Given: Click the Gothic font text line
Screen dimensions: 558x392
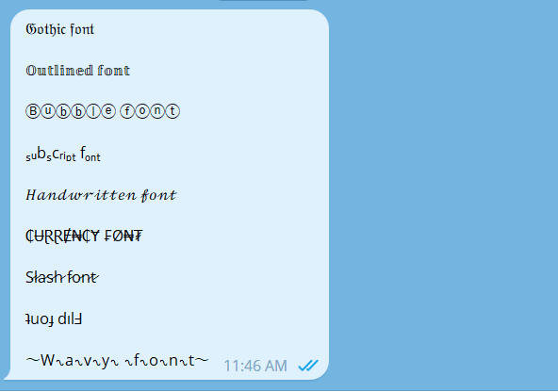Looking at the screenshot, I should (59, 29).
